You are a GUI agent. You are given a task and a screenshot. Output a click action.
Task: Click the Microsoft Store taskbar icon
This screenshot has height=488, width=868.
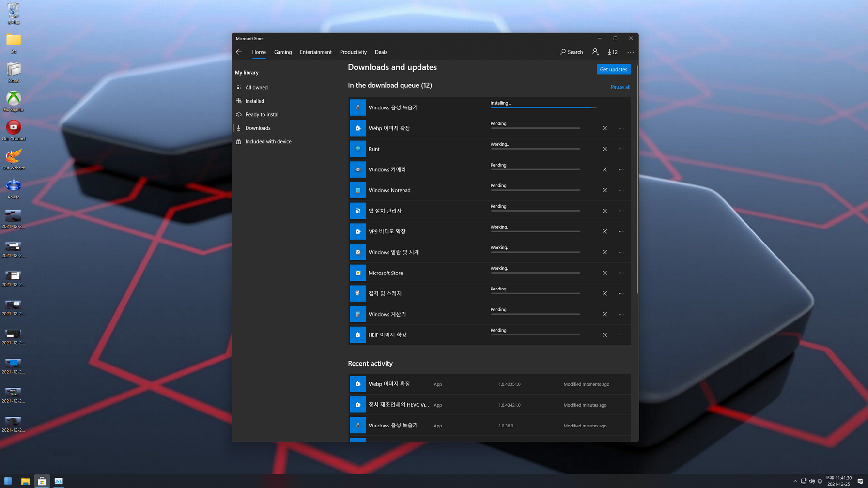click(x=42, y=481)
